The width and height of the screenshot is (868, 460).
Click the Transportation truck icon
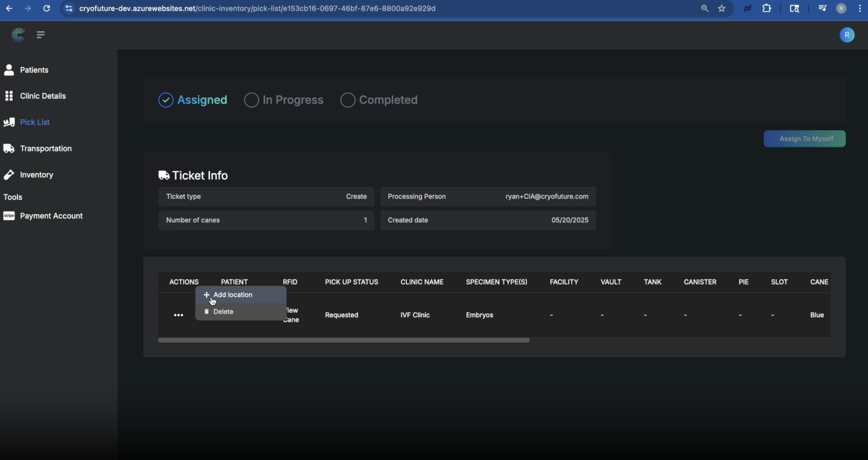coord(9,148)
